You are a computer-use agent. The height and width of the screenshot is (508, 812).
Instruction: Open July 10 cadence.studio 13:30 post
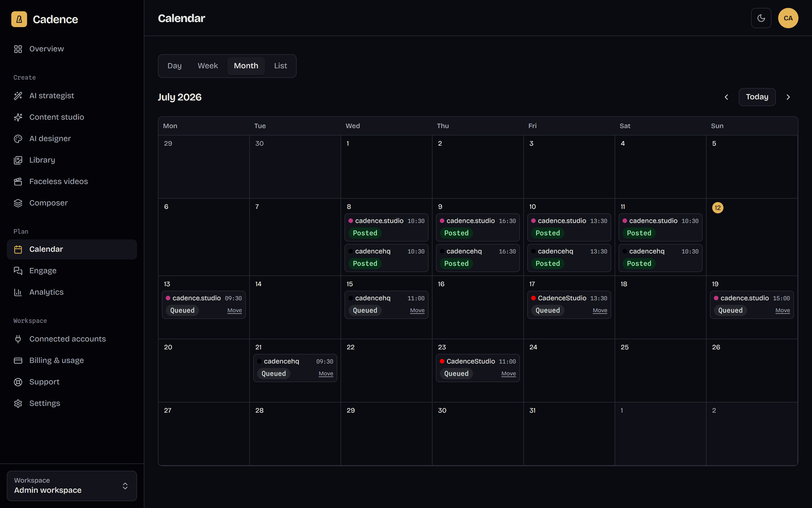569,227
